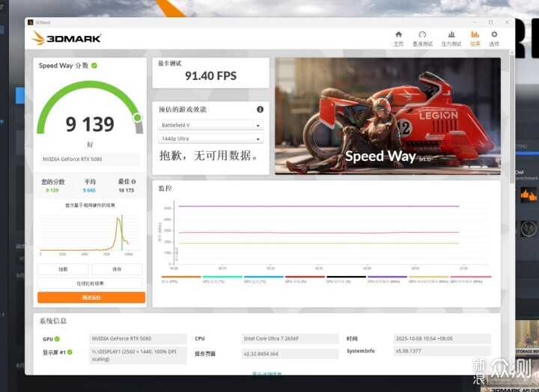The height and width of the screenshot is (392, 539).
Task: Click the info icon beside 预估的游戏效能
Action: click(x=260, y=109)
